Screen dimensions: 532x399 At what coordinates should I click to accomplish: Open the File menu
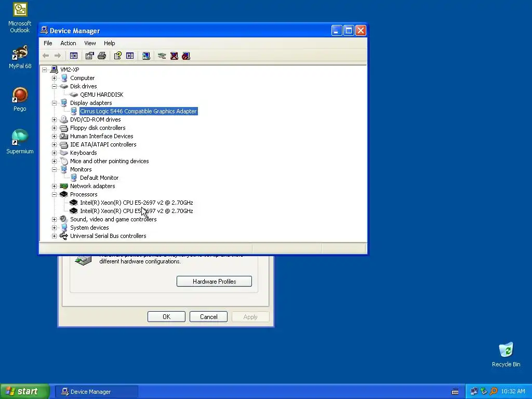pos(48,43)
